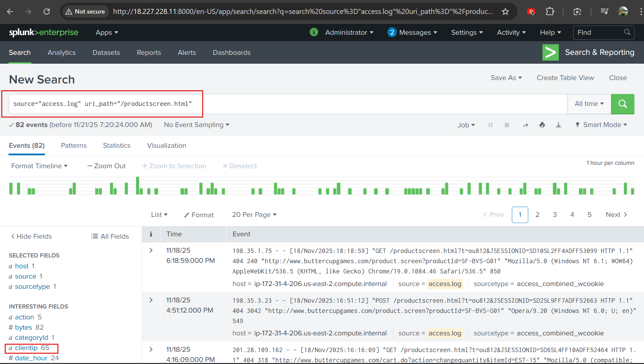Collapse sidebar with Hide Fields
The image size is (644, 364).
tap(31, 236)
